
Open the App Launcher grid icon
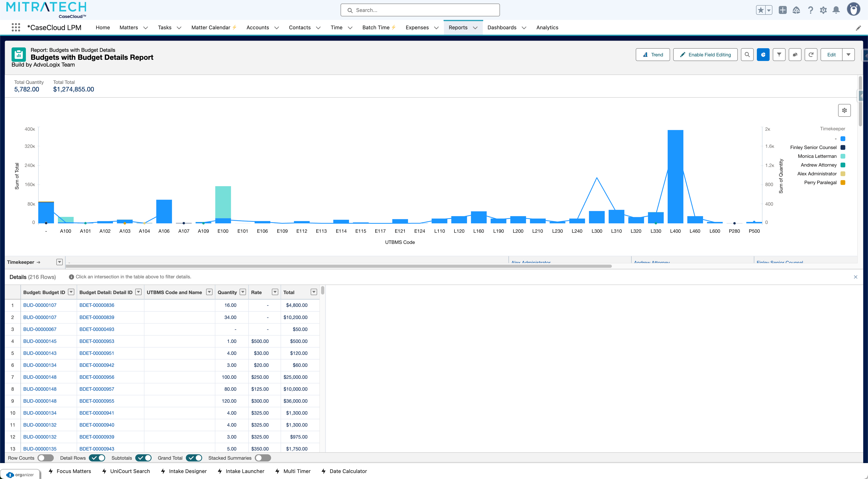(x=16, y=27)
